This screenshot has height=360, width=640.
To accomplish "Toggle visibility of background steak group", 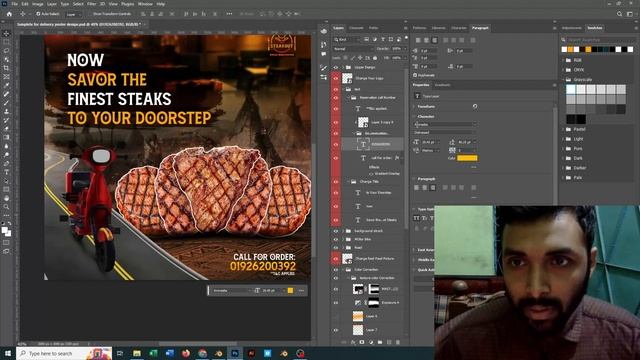I will [x=336, y=231].
